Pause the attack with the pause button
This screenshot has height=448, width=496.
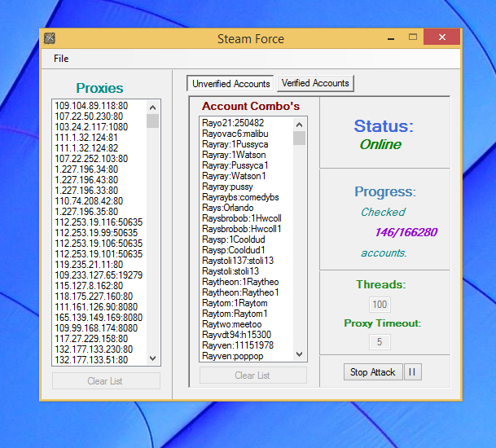(413, 372)
